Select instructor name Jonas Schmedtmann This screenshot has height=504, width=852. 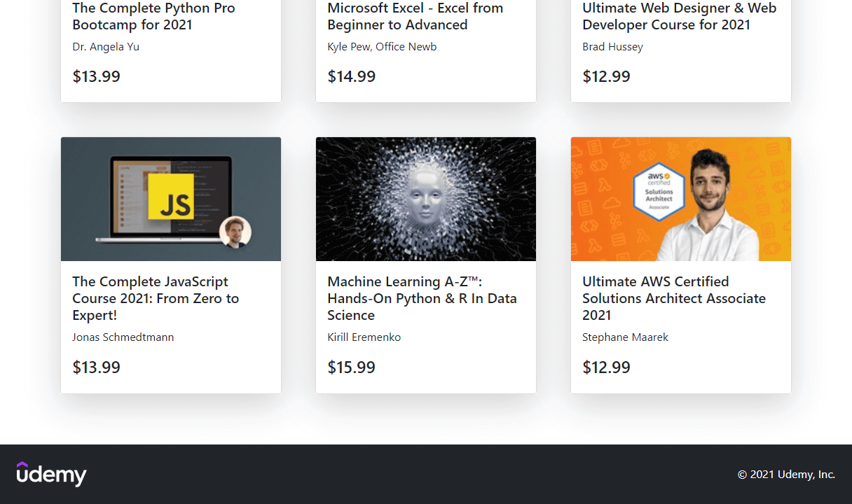pyautogui.click(x=123, y=337)
